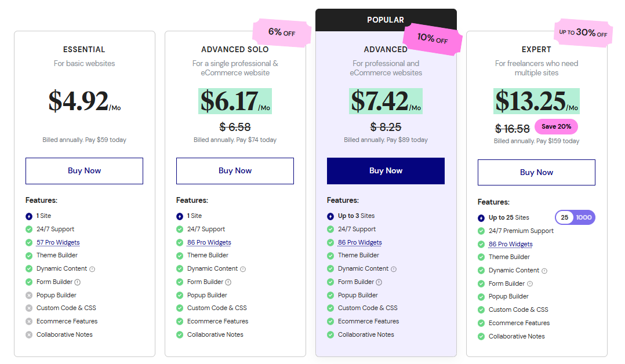Click the Expert plan Buy Now button

536,173
